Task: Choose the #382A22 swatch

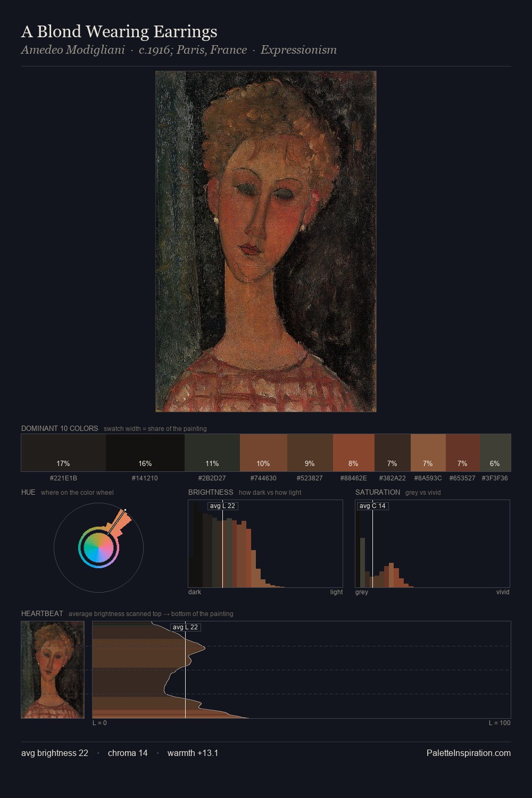Action: coord(393,453)
